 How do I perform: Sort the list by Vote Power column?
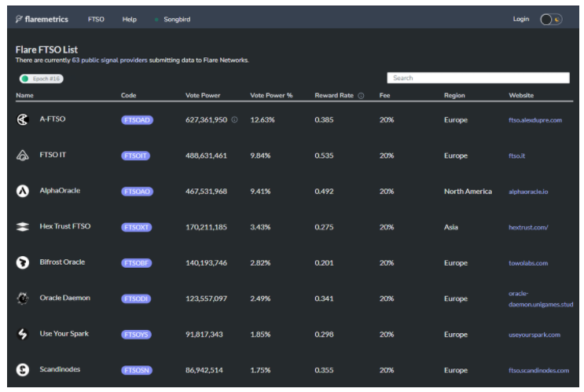[x=204, y=96]
